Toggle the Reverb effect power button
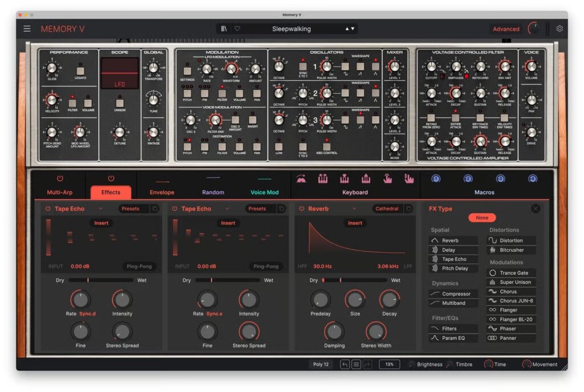This screenshot has width=584, height=392. coord(301,209)
